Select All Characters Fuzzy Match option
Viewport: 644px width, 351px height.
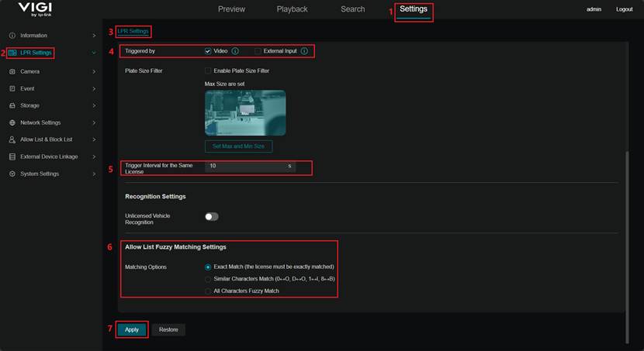[208, 291]
